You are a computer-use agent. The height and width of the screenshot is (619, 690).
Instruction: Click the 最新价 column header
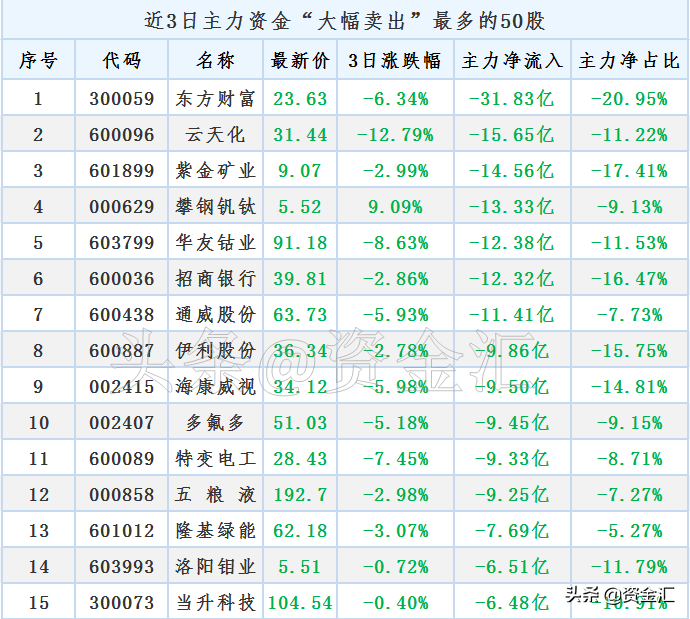(x=300, y=60)
